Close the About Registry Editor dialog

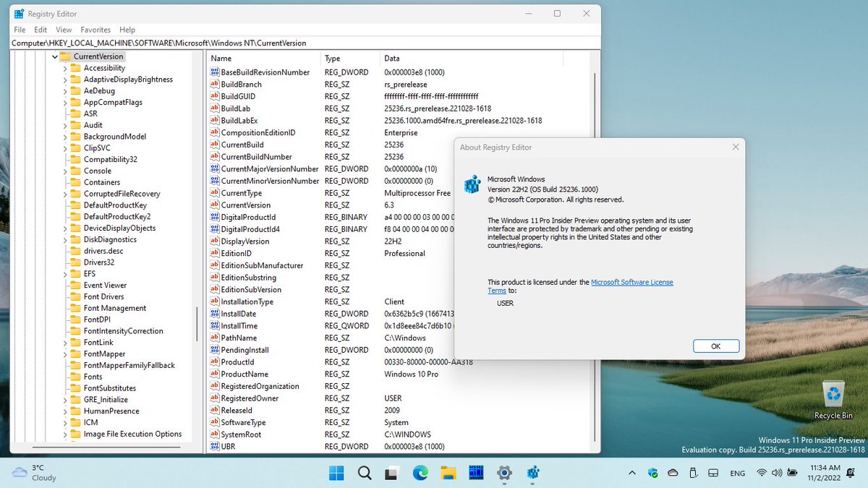736,147
